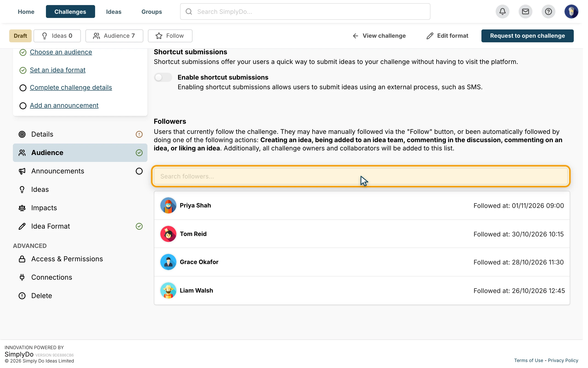Image resolution: width=588 pixels, height=368 pixels.
Task: Open Choose an audience link
Action: 61,52
